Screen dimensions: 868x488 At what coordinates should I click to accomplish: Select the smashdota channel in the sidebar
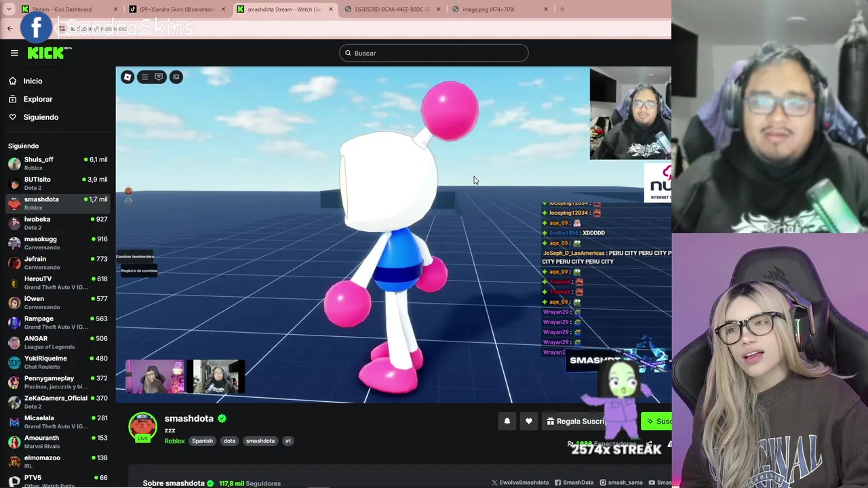[58, 203]
